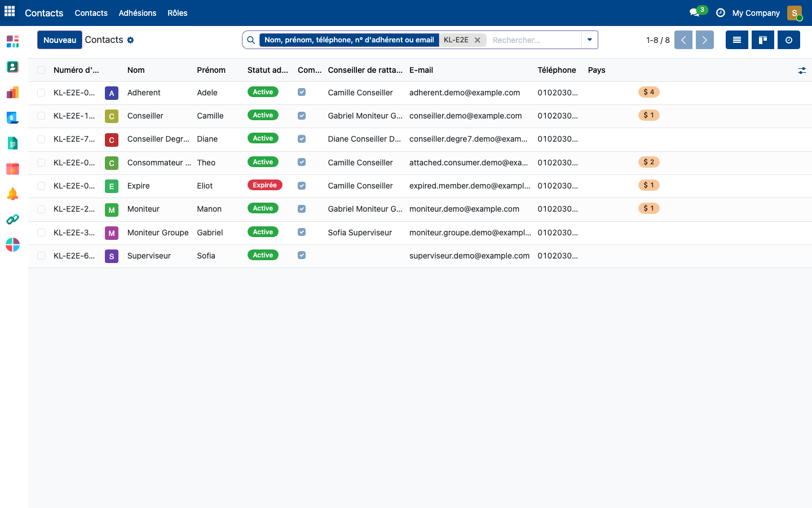
Task: Go to next page of records
Action: click(x=705, y=40)
